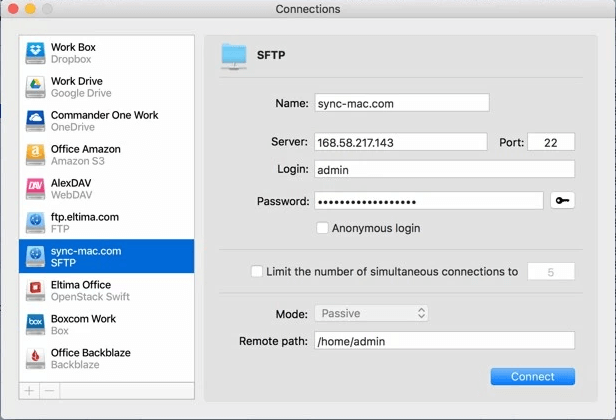Image resolution: width=616 pixels, height=420 pixels.
Task: Select the Boxcom Work connection name
Action: tap(84, 319)
